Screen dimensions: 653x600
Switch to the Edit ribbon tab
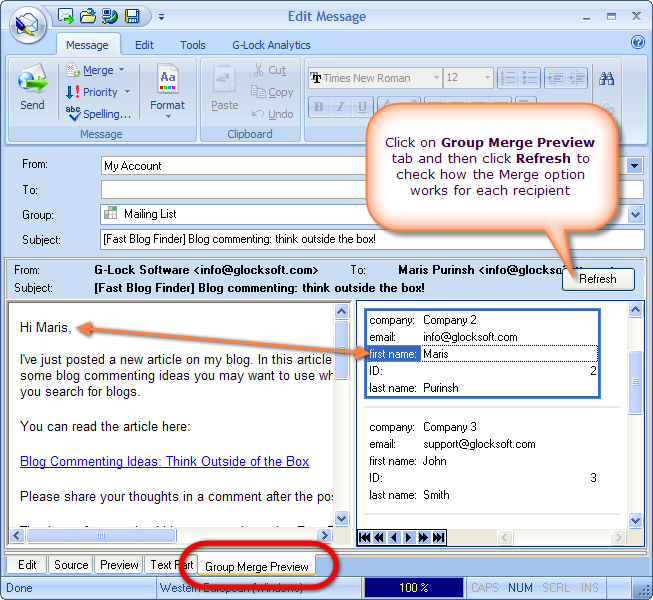coord(144,45)
